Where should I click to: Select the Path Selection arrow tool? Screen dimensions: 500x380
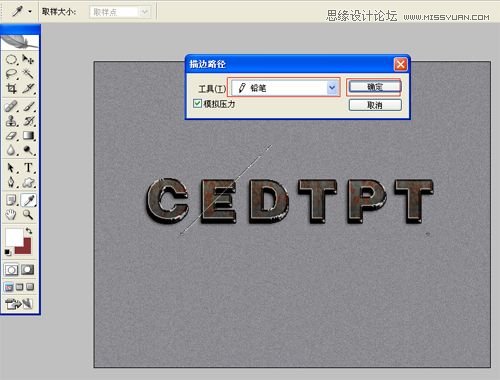tap(11, 167)
